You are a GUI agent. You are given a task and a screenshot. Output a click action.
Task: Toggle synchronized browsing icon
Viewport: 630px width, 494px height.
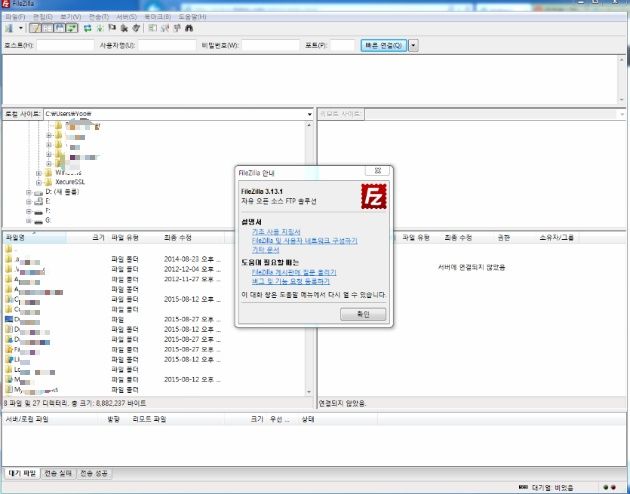177,28
